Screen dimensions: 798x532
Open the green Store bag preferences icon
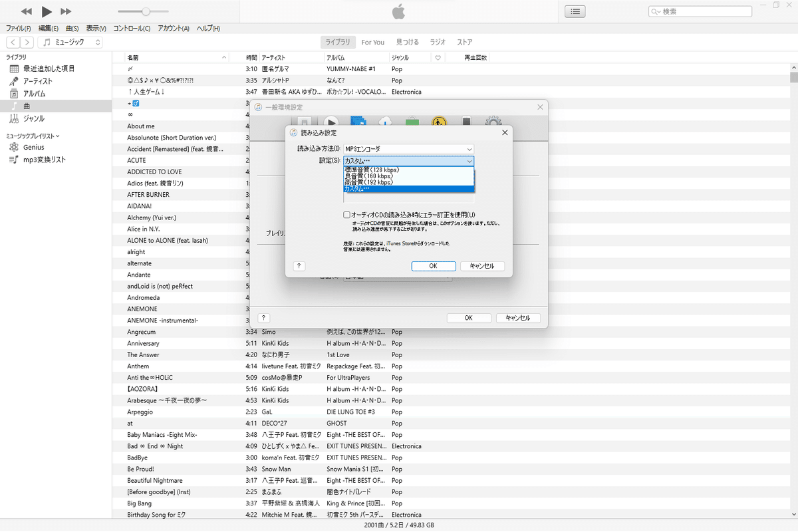[412, 122]
